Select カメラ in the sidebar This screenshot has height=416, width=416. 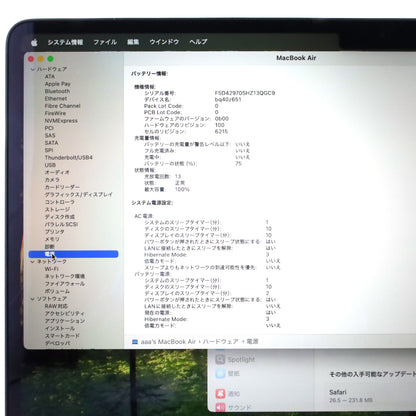pos(52,180)
